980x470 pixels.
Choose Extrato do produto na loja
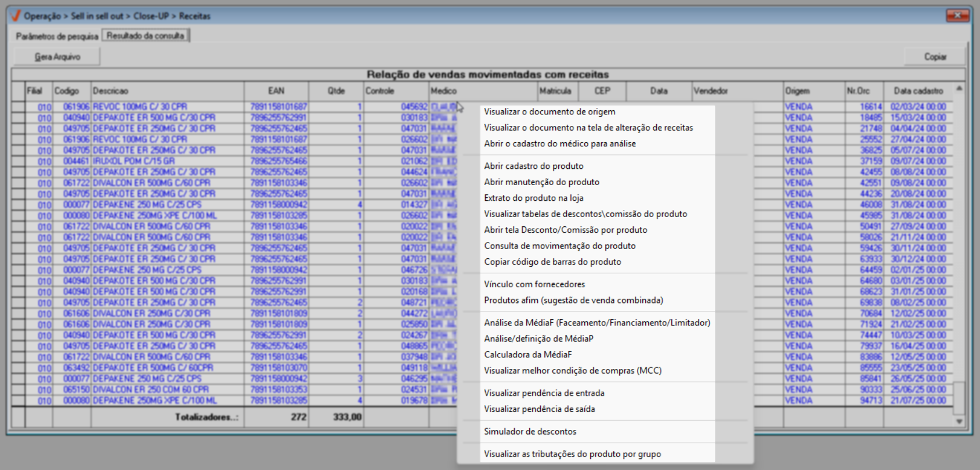point(533,198)
